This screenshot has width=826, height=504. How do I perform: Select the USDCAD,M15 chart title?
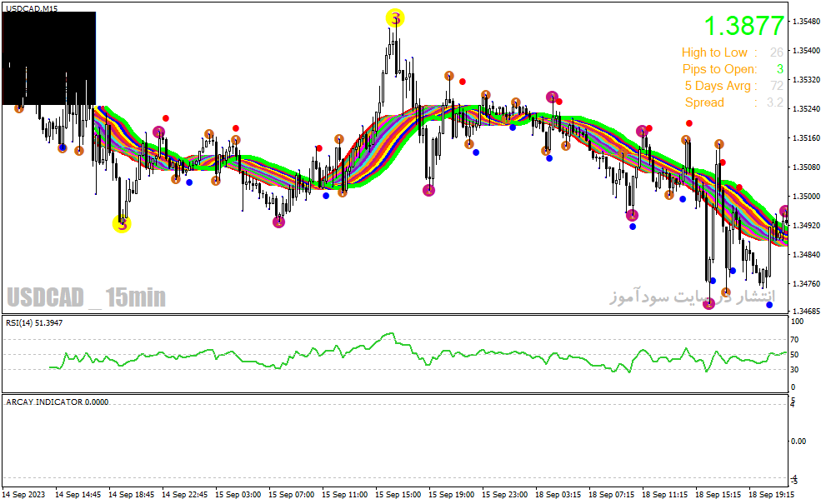coord(32,8)
